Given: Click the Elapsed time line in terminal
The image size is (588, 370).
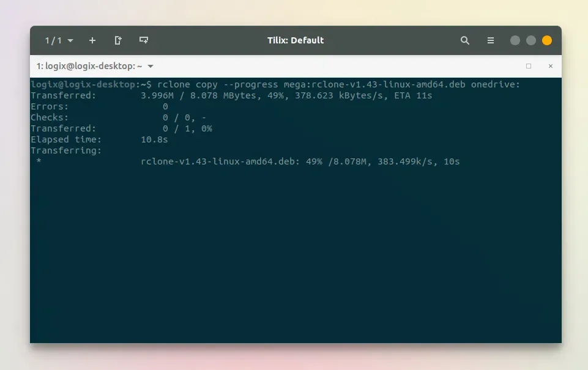Looking at the screenshot, I should pos(99,139).
